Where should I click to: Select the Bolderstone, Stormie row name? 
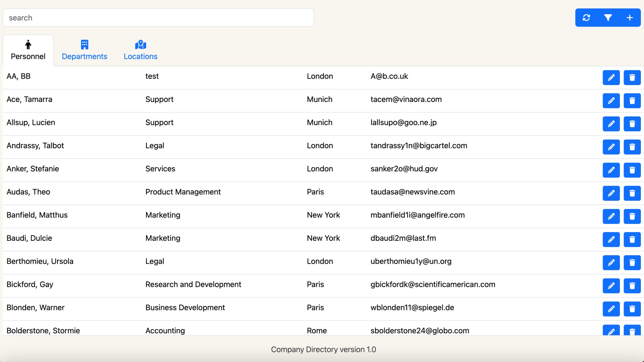pos(43,330)
